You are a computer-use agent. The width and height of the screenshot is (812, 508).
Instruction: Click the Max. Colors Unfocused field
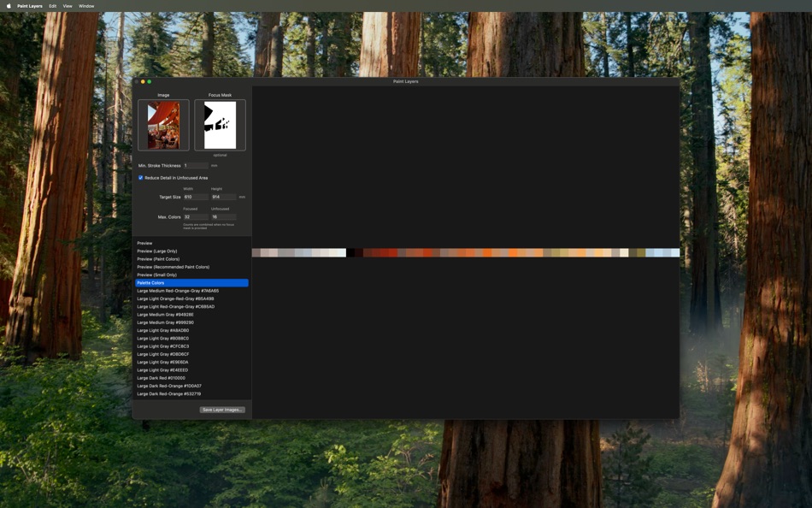pos(224,216)
